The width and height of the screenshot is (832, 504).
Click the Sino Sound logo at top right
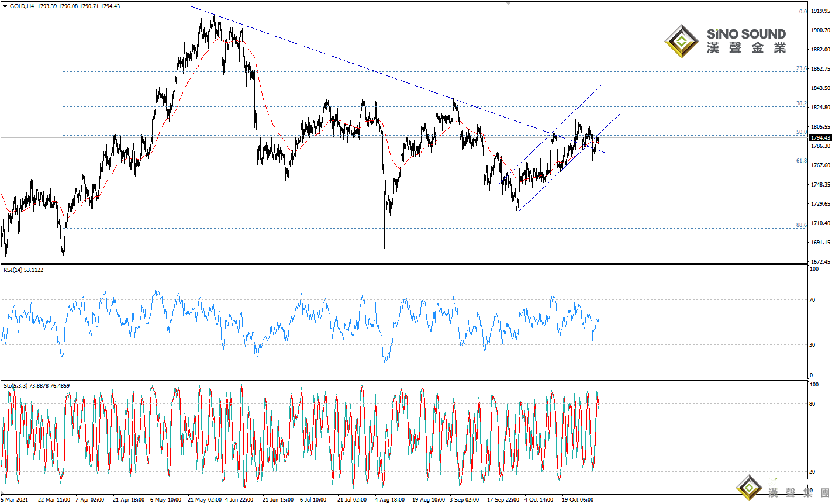725,41
